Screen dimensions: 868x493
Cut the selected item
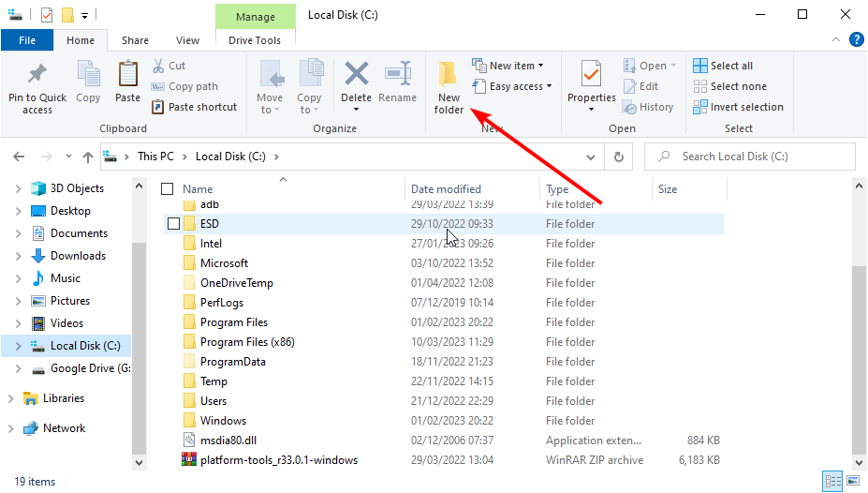click(x=169, y=66)
